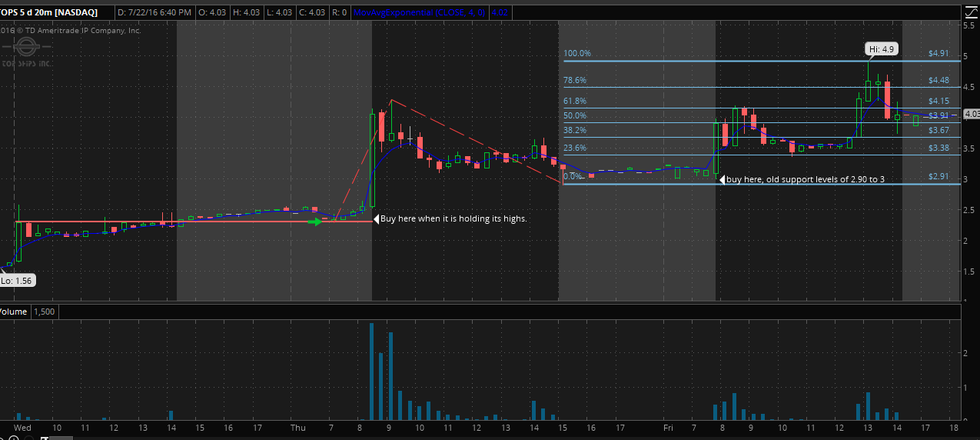Viewport: 980px width, 440px height.
Task: Click the TD Ameritrade IP Company copyright text
Action: [x=71, y=31]
